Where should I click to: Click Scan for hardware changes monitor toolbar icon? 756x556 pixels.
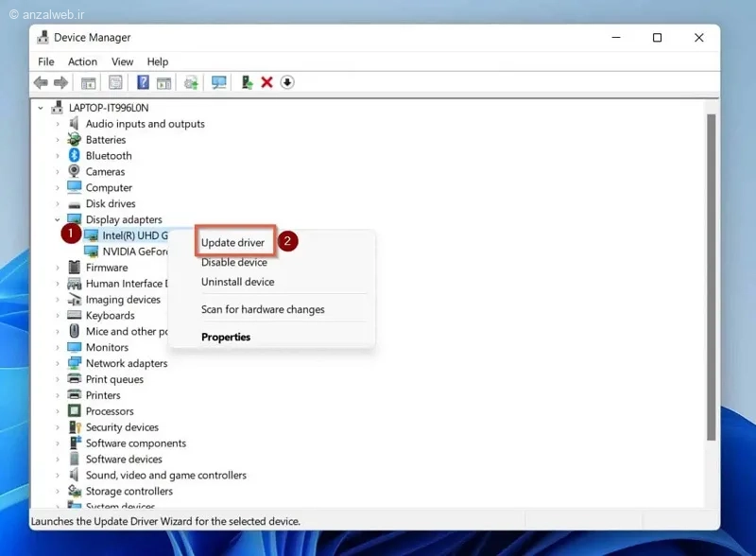[219, 82]
